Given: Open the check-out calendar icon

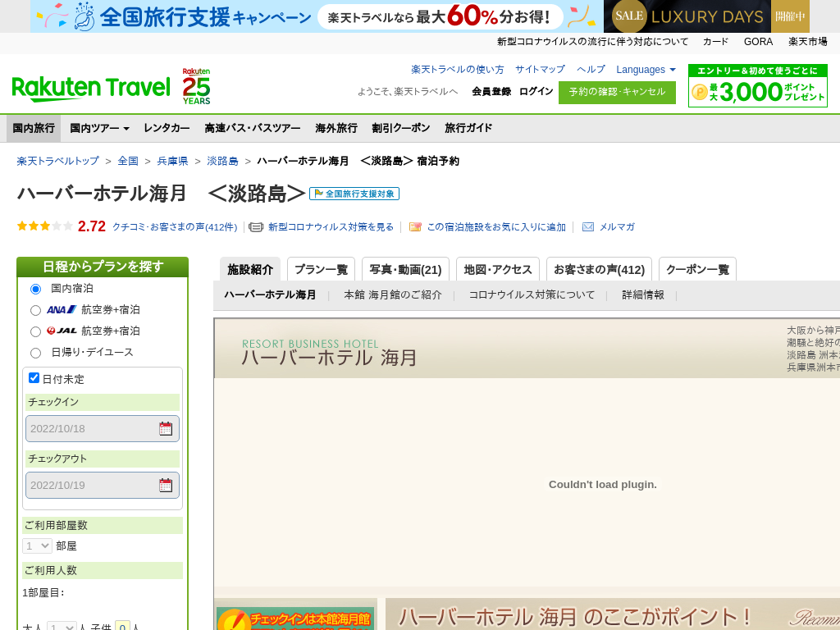Looking at the screenshot, I should [166, 486].
